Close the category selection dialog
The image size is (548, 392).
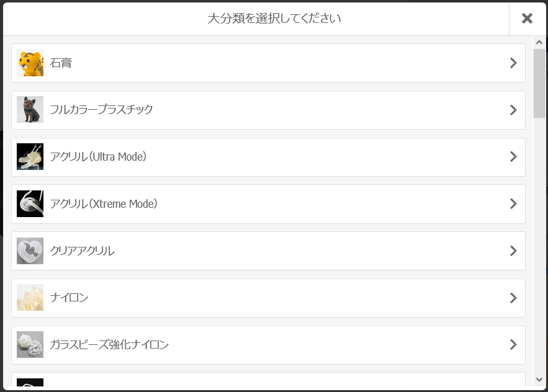[x=527, y=18]
